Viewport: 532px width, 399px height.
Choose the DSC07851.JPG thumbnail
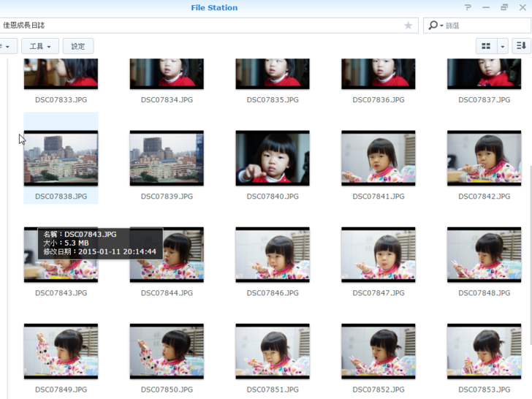[273, 351]
